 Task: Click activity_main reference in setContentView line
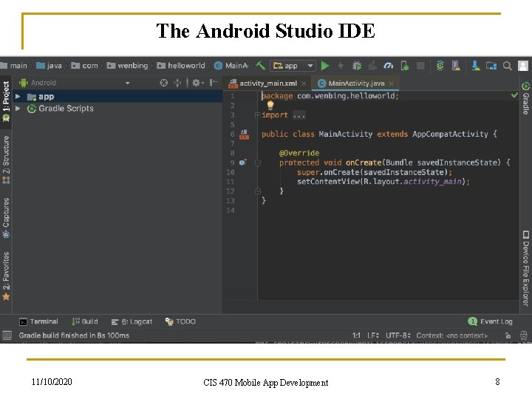(432, 182)
